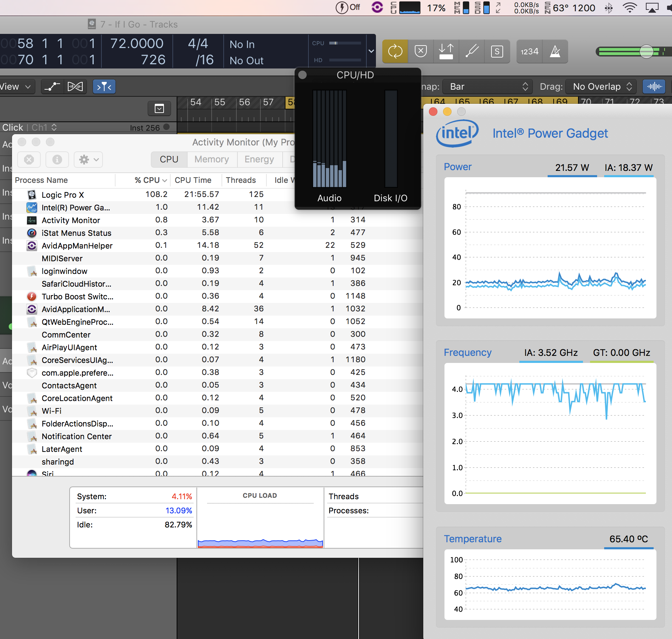
Task: Select the CPU tab in Activity Monitor
Action: 169,159
